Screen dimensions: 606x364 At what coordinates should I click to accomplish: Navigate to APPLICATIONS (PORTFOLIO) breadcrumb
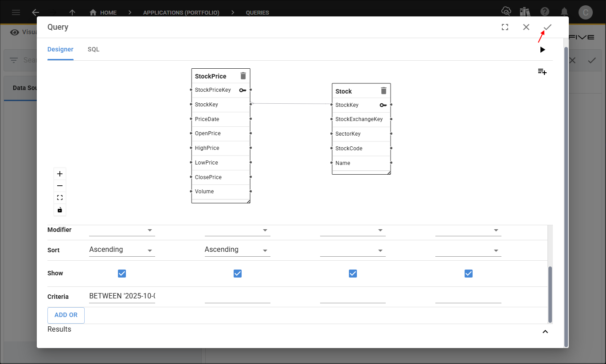tap(181, 12)
